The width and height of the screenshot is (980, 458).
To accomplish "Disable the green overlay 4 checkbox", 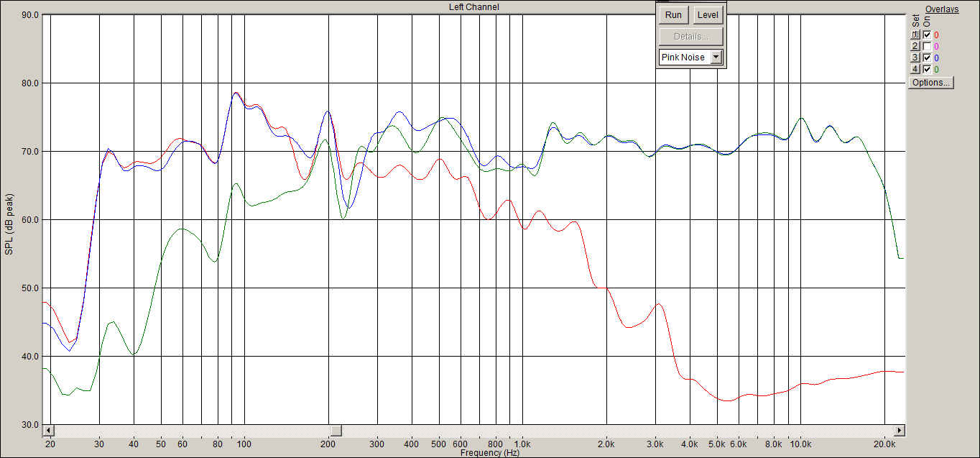I will click(927, 69).
